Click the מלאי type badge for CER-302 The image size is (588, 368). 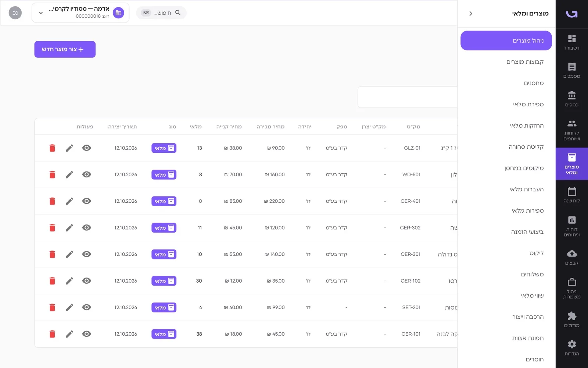164,228
